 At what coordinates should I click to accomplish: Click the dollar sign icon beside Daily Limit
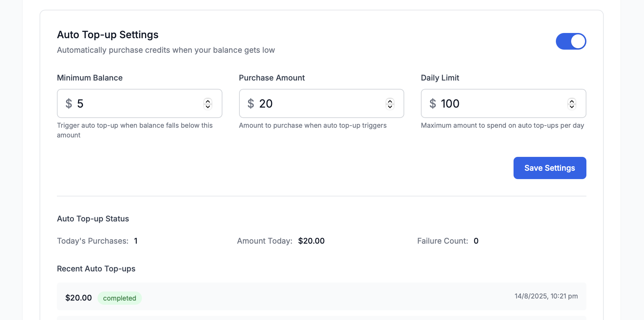pos(432,103)
